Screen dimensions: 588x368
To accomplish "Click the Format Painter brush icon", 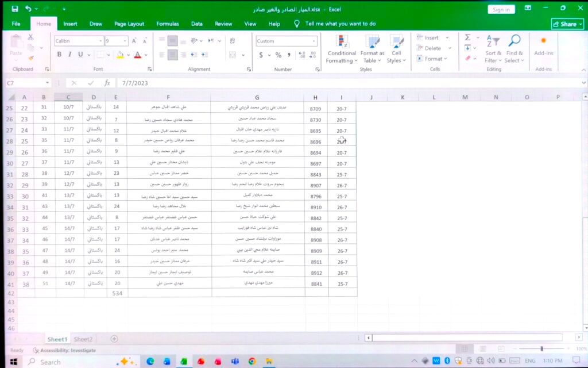I will [x=31, y=58].
